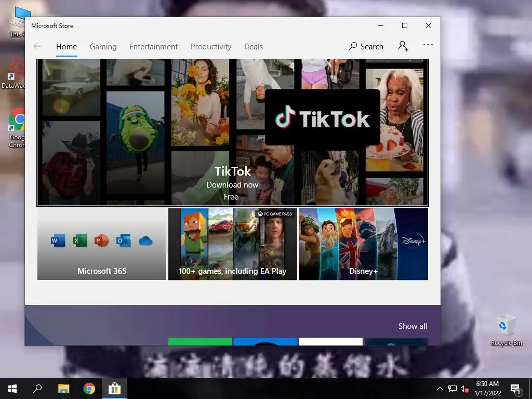The image size is (532, 399).
Task: Go to the Deals tab
Action: point(254,46)
